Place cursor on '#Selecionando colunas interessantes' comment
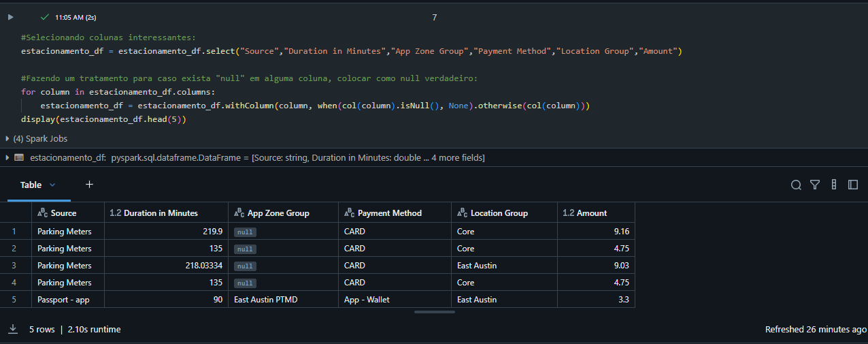The height and width of the screenshot is (344, 868). pos(108,37)
